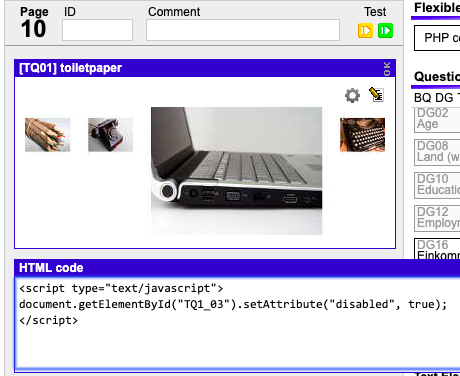Select the DG08 Land question item
This screenshot has height=376, width=460.
pyautogui.click(x=437, y=152)
